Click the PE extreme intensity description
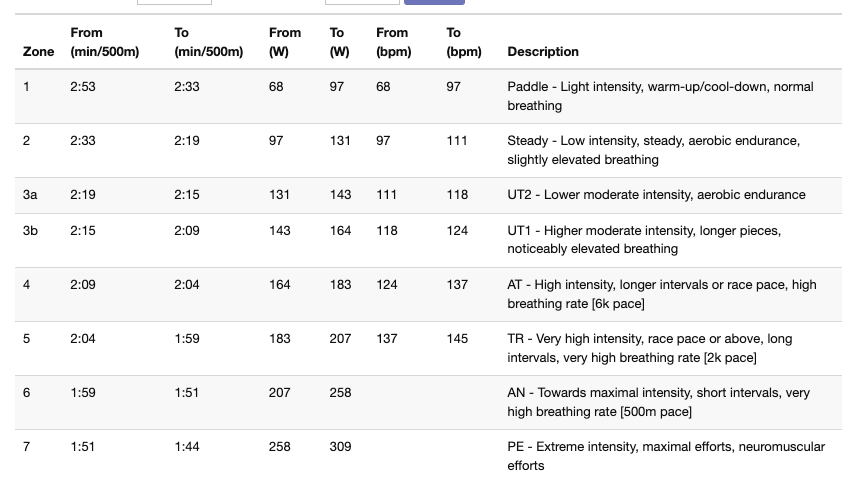The height and width of the screenshot is (501, 857). [666, 456]
